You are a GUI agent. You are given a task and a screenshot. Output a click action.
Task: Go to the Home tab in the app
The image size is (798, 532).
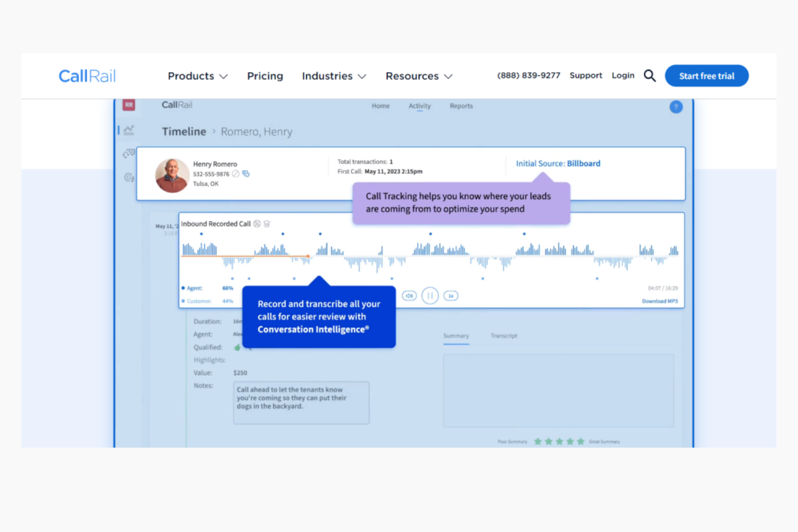tap(381, 106)
